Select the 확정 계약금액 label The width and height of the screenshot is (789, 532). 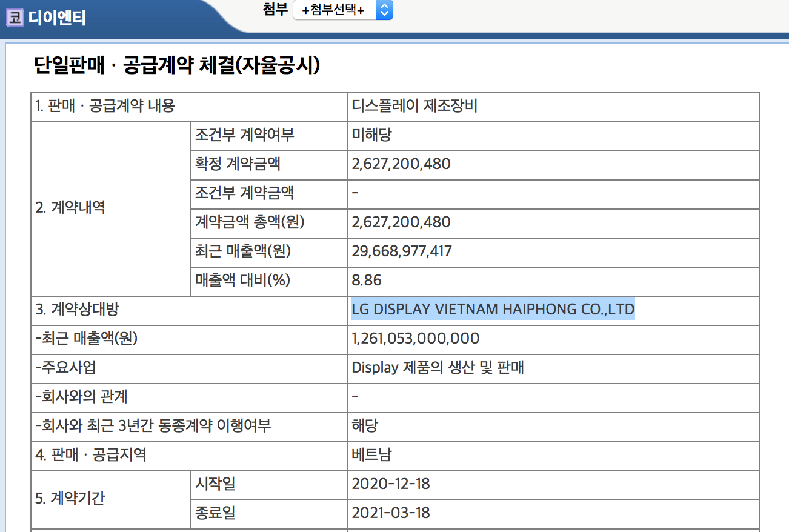[x=238, y=164]
